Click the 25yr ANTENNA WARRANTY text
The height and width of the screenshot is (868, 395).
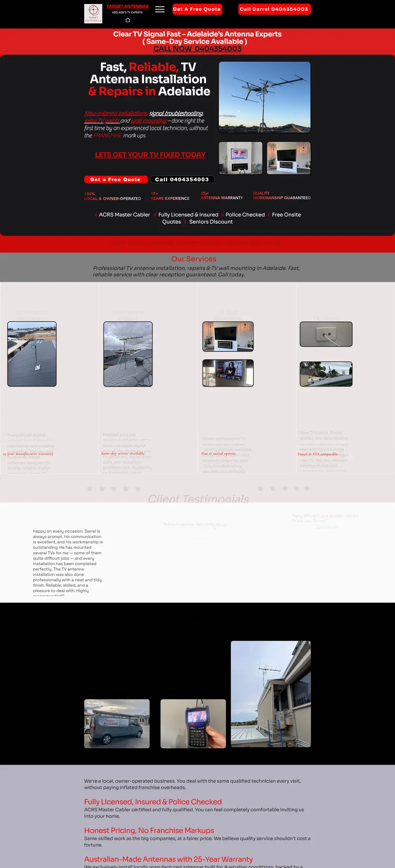[x=222, y=196]
